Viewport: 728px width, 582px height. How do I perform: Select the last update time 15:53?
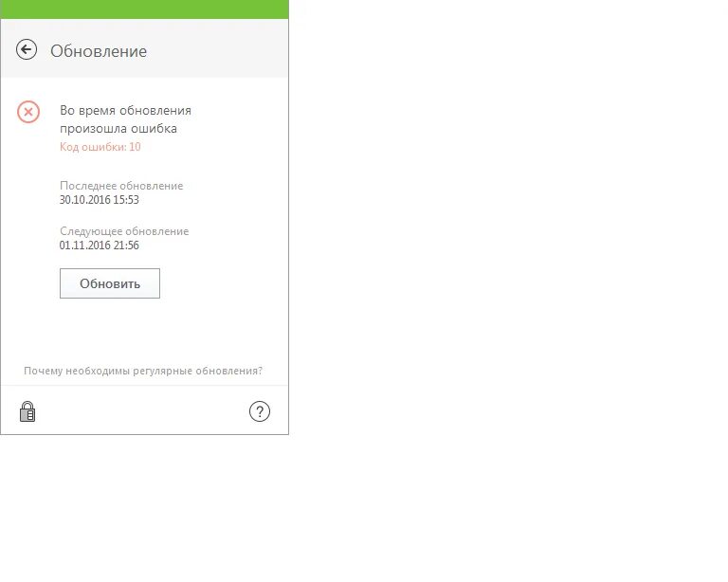click(126, 200)
